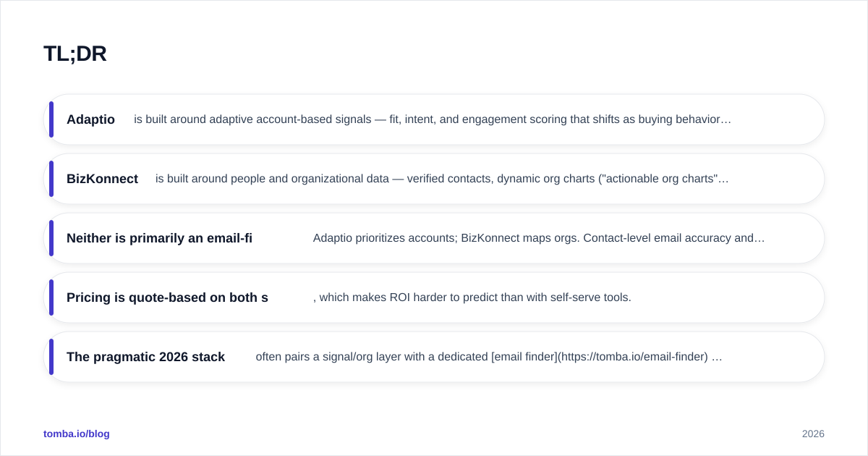Open the 'Neither is primarily an email-fi' row
The width and height of the screenshot is (868, 456).
[x=434, y=238]
